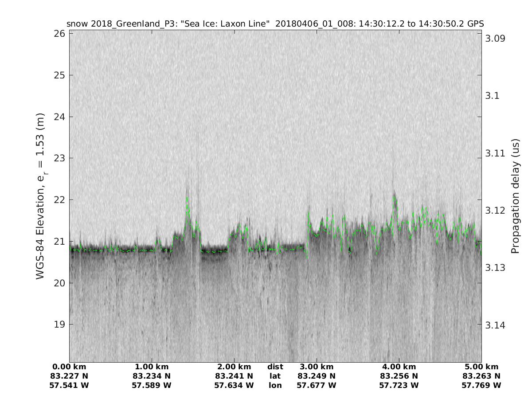Click the "5.00 km" distance label
This screenshot has height=399, width=532.
pos(481,367)
